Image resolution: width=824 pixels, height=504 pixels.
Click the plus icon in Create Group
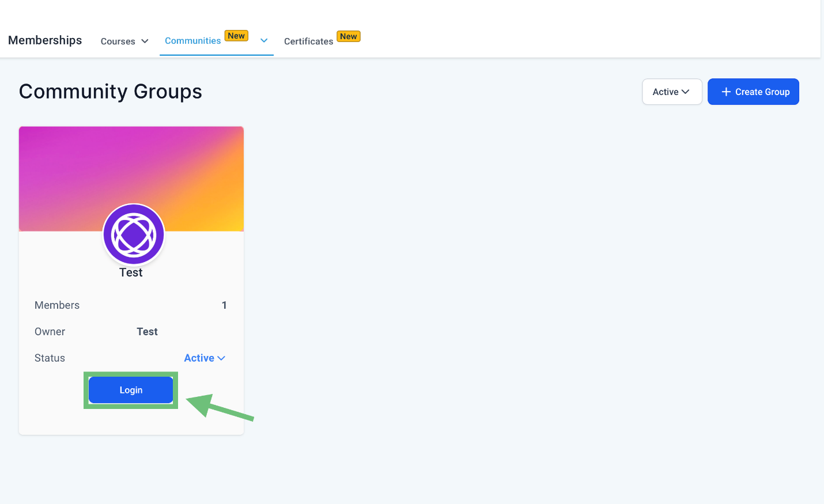coord(726,92)
